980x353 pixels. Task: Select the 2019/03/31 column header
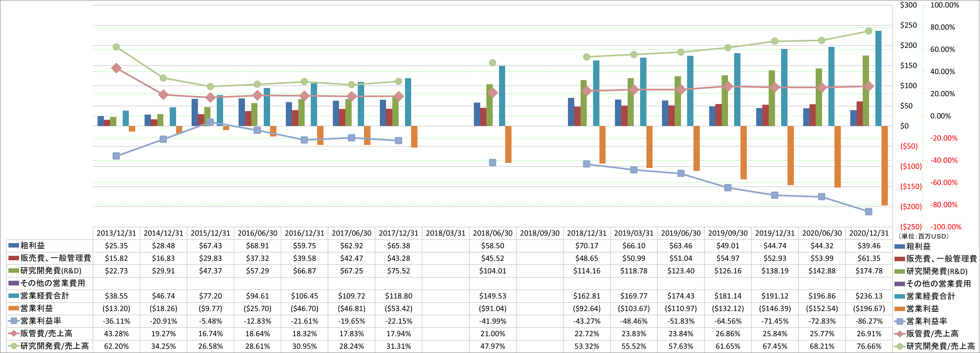coord(634,233)
